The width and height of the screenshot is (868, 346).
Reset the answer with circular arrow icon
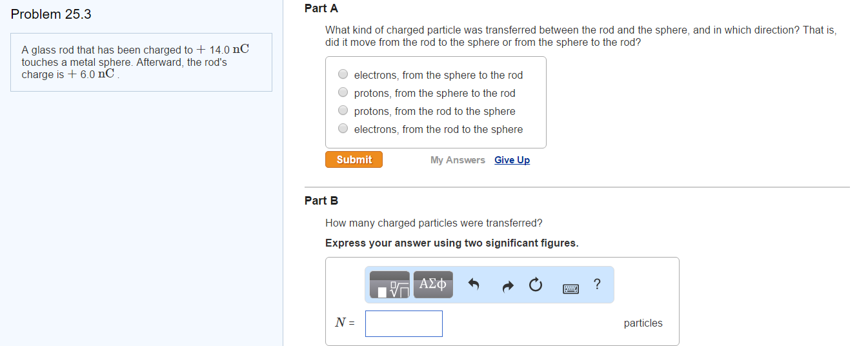[x=536, y=285]
